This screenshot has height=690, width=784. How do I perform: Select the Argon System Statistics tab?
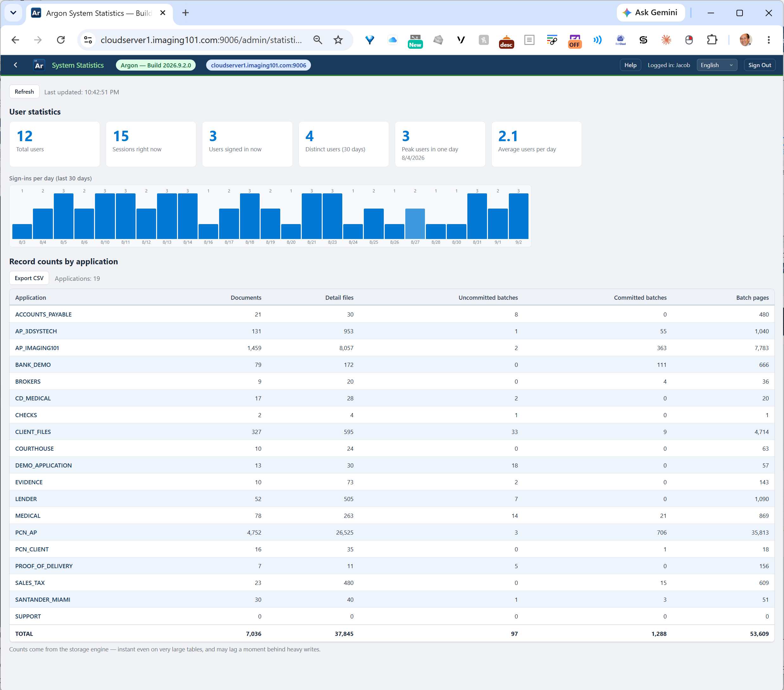[x=98, y=13]
